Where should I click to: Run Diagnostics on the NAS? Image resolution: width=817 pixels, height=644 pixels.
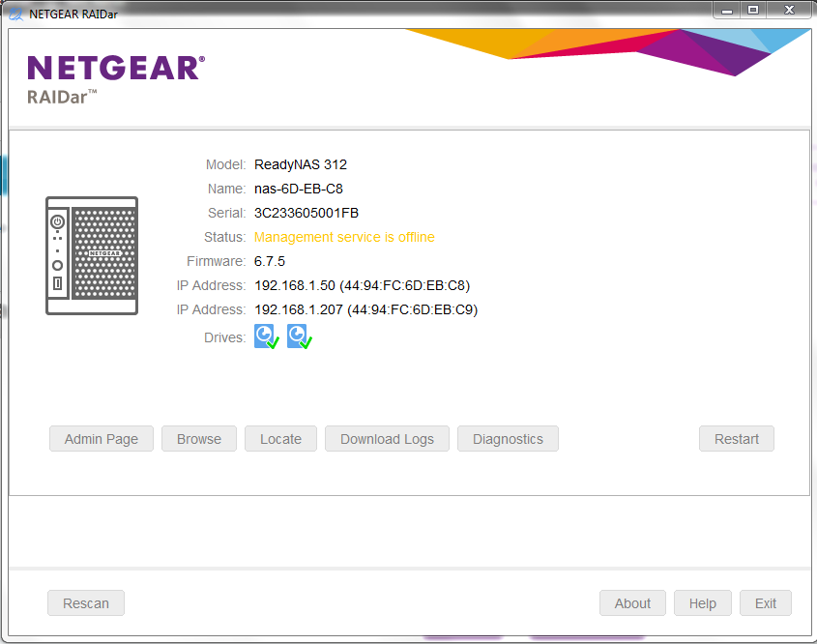(x=508, y=439)
